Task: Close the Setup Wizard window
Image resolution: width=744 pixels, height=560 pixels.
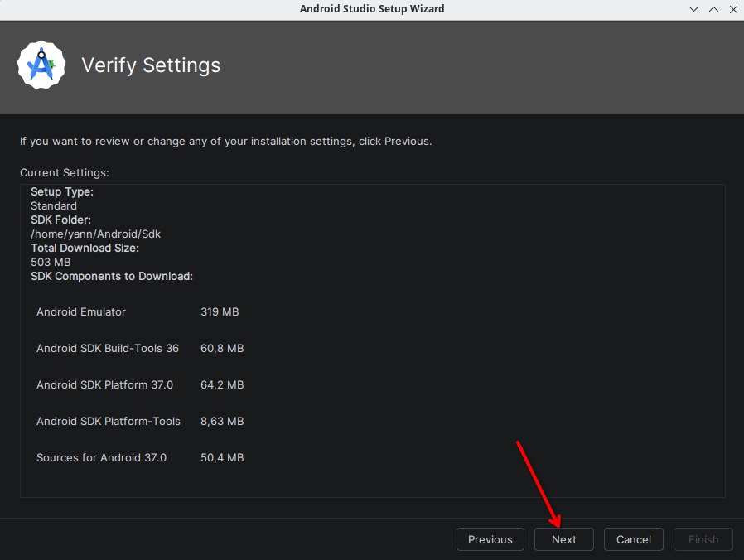Action: pos(733,9)
